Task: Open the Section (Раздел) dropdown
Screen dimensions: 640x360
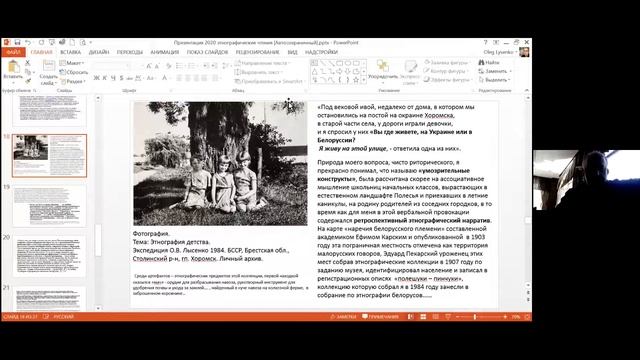Action: (73, 82)
